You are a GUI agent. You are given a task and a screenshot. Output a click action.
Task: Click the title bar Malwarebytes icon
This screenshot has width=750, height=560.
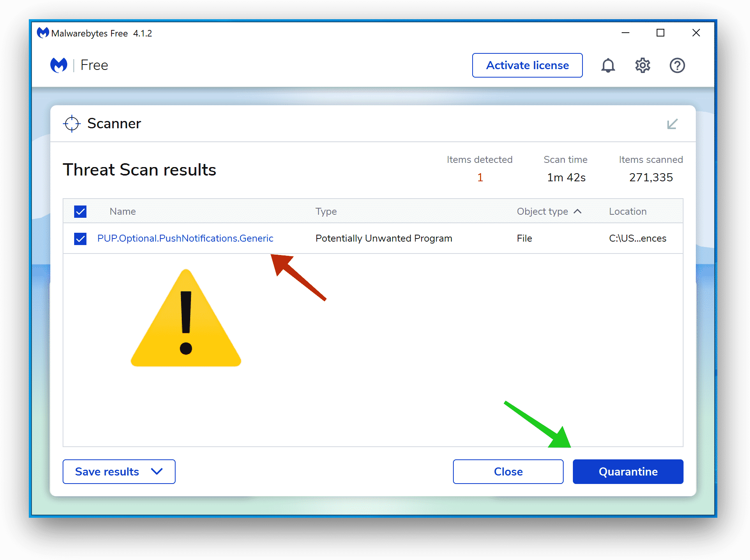tap(43, 33)
